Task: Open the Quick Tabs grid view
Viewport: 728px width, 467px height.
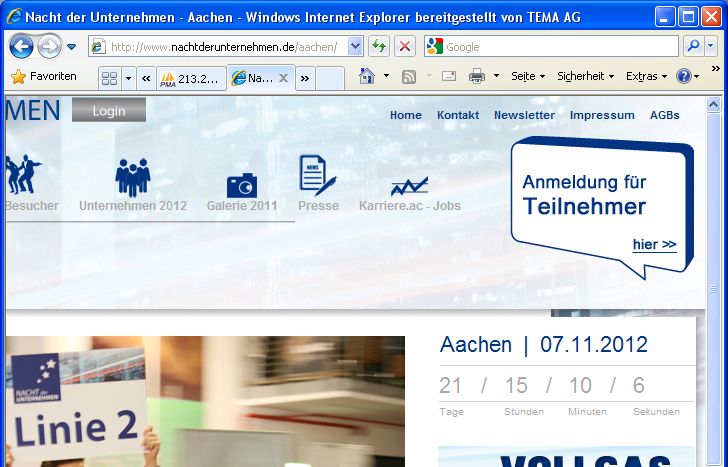Action: pos(110,78)
